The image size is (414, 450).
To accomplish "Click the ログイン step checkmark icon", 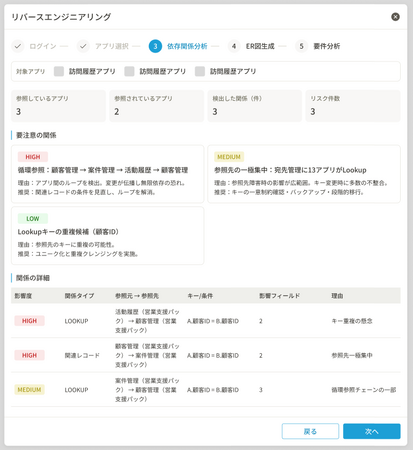I will click(18, 46).
